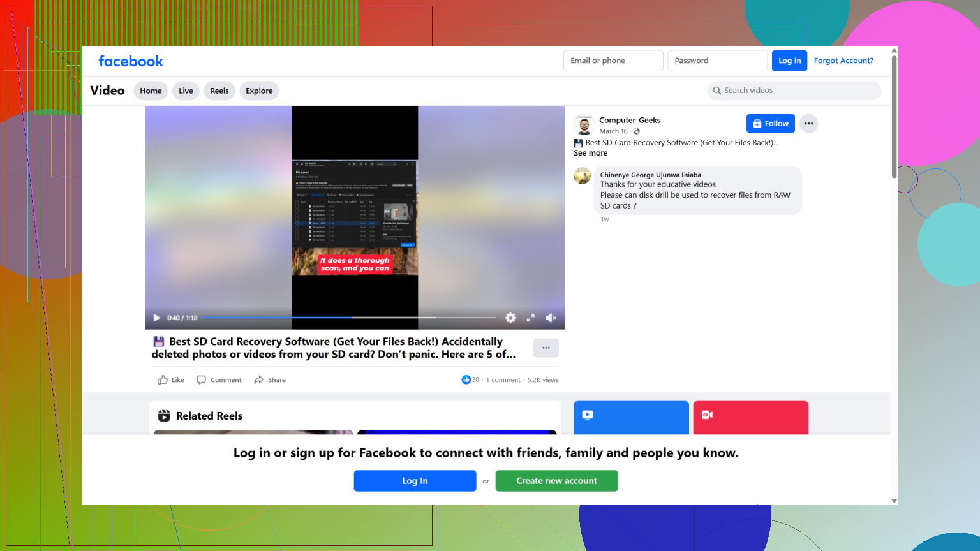The height and width of the screenshot is (551, 980).
Task: Click the Facebook logo
Action: point(131,61)
